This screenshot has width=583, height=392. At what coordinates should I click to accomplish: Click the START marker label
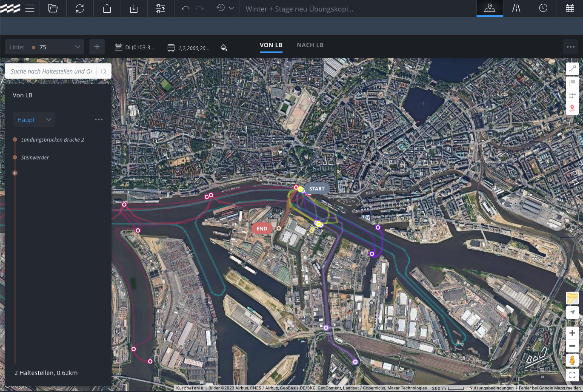tap(317, 189)
